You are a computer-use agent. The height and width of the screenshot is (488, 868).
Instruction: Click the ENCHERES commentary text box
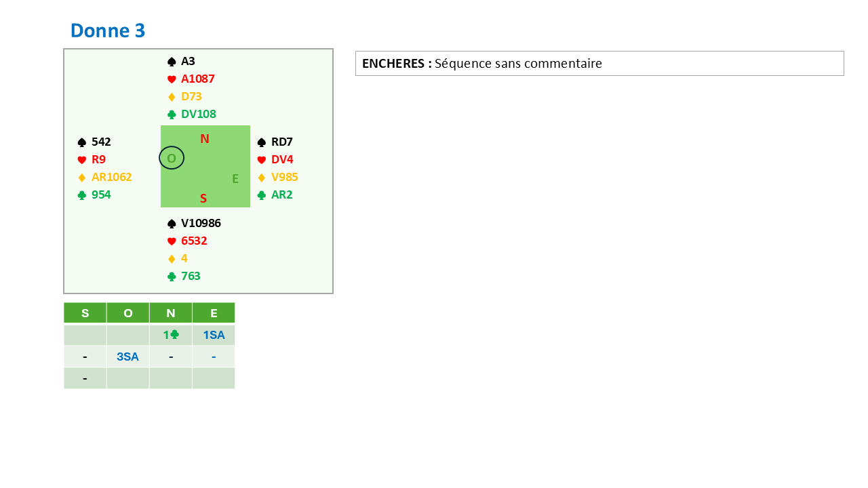(599, 64)
